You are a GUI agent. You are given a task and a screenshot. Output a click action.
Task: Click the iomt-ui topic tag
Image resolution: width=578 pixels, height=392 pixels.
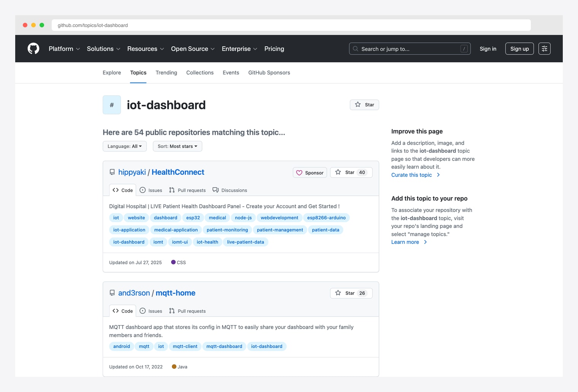click(x=180, y=242)
